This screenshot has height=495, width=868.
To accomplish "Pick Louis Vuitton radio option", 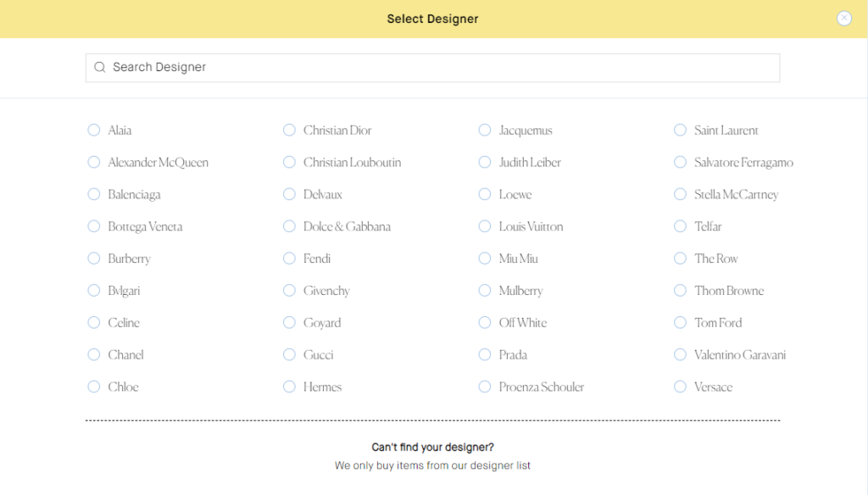I will (485, 226).
